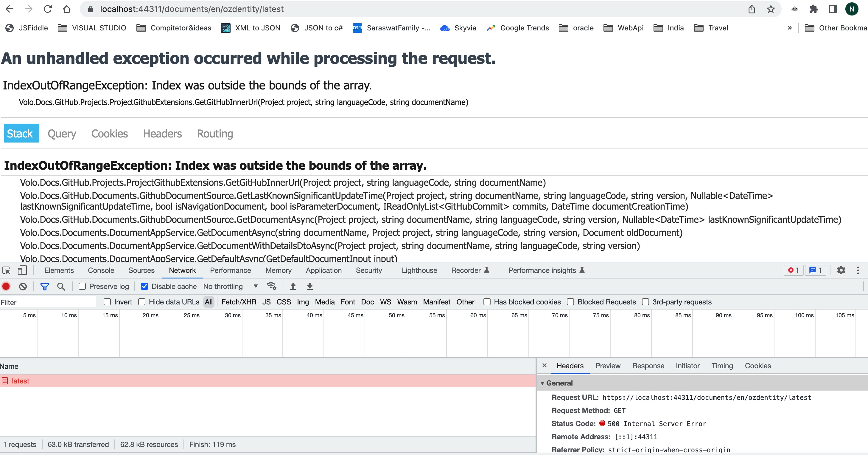Click the record network log button
The width and height of the screenshot is (868, 455).
(6, 286)
